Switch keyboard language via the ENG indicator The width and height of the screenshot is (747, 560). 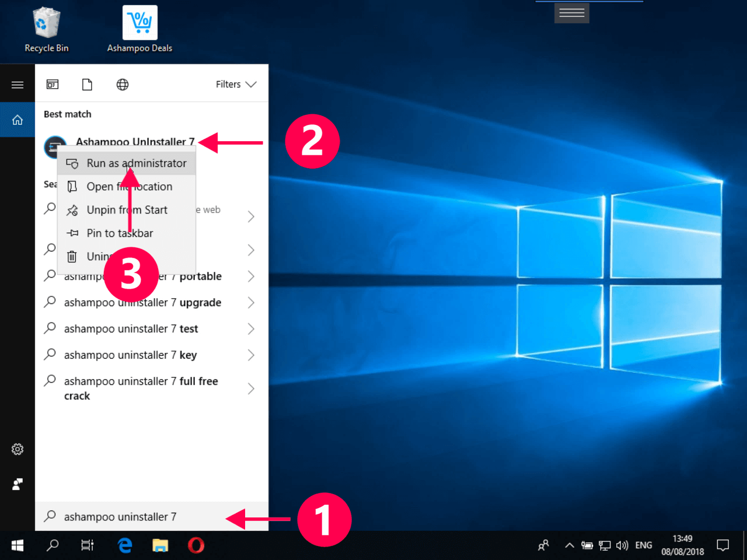click(x=644, y=545)
